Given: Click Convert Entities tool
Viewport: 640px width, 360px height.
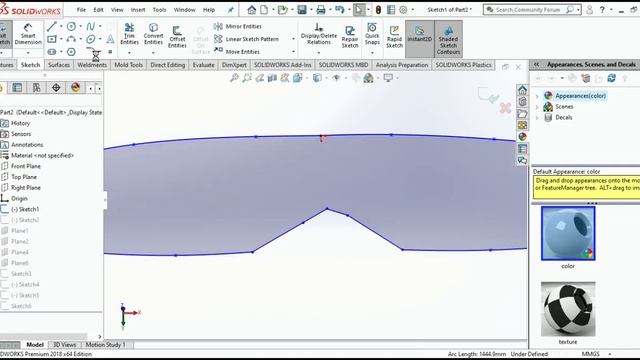Looking at the screenshot, I should pyautogui.click(x=153, y=34).
